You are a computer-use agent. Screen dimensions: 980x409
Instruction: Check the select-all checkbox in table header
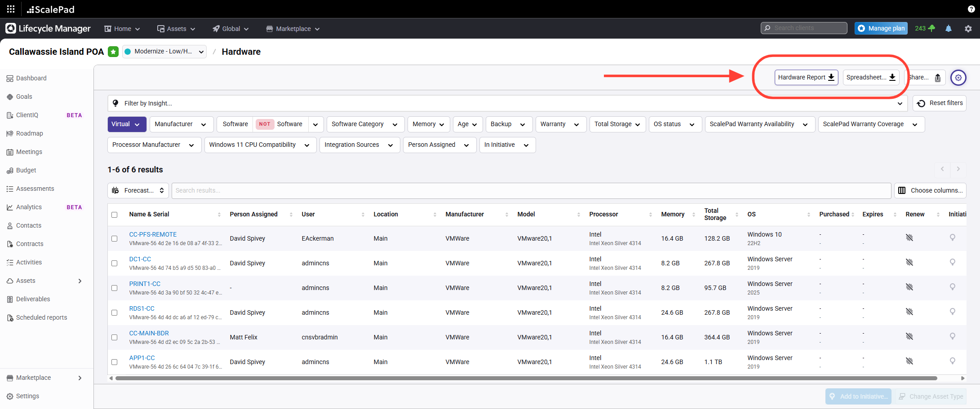pyautogui.click(x=115, y=215)
